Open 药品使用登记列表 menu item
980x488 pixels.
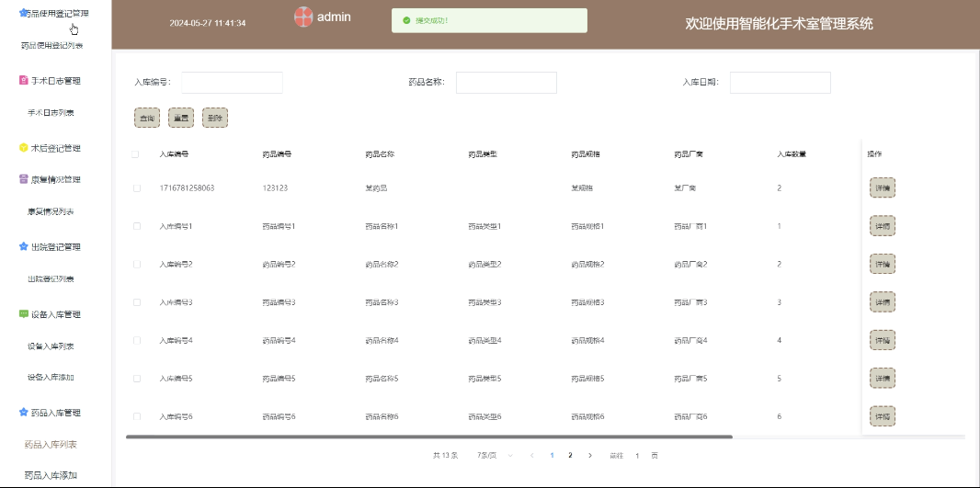point(52,46)
